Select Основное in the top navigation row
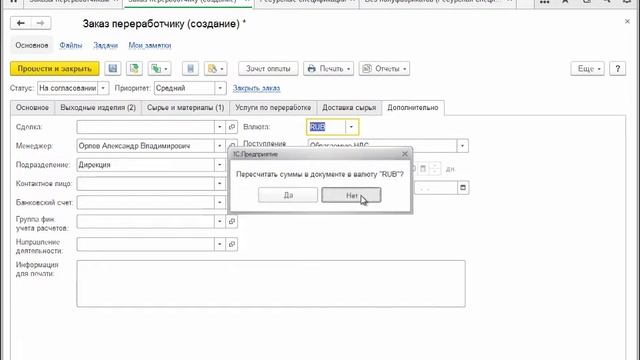The width and height of the screenshot is (640, 360). 32,45
